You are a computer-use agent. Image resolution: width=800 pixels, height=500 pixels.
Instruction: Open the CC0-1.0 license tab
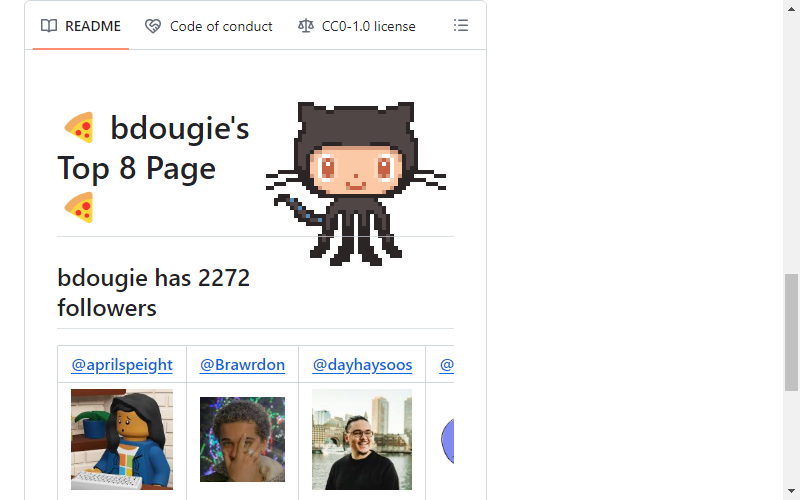357,26
